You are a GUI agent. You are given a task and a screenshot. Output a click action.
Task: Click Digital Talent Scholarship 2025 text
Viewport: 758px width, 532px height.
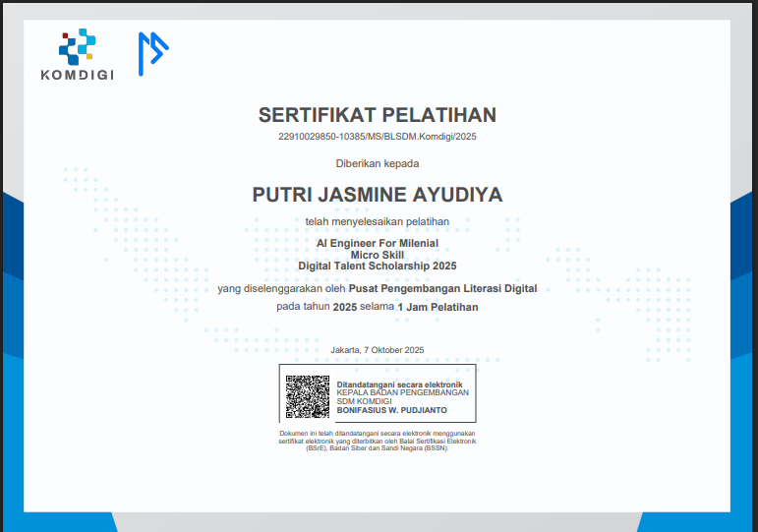(378, 266)
